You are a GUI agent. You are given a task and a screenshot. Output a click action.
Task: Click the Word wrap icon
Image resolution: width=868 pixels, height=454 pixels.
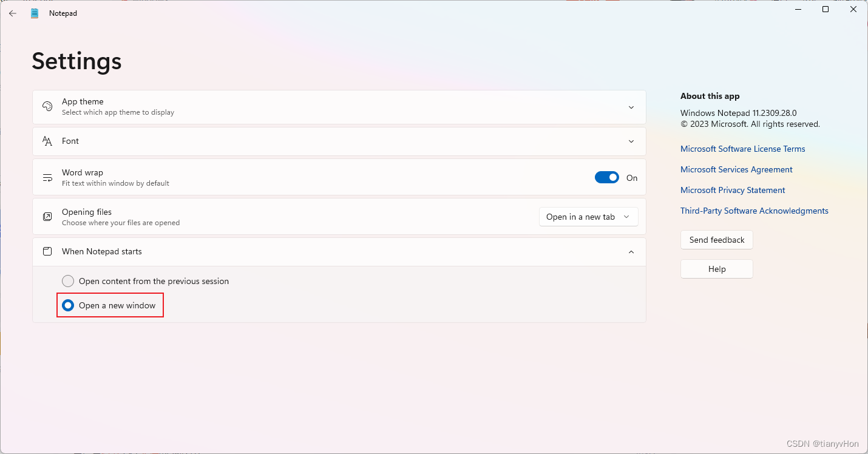tap(47, 178)
